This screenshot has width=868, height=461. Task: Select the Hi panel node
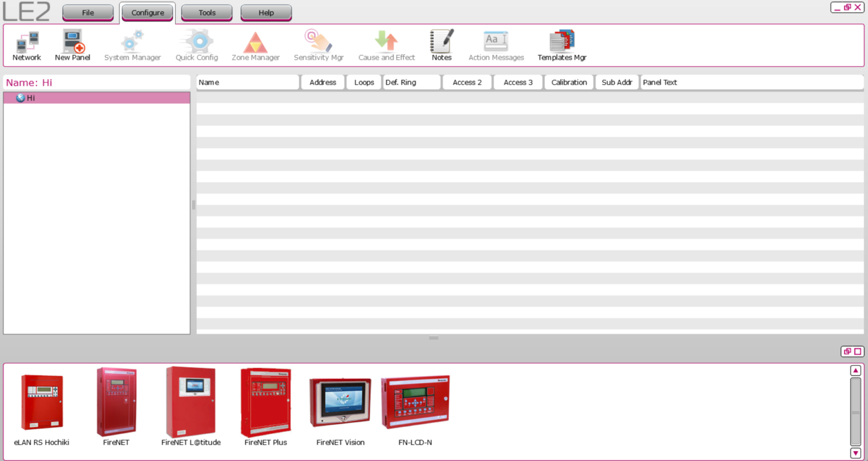click(31, 97)
